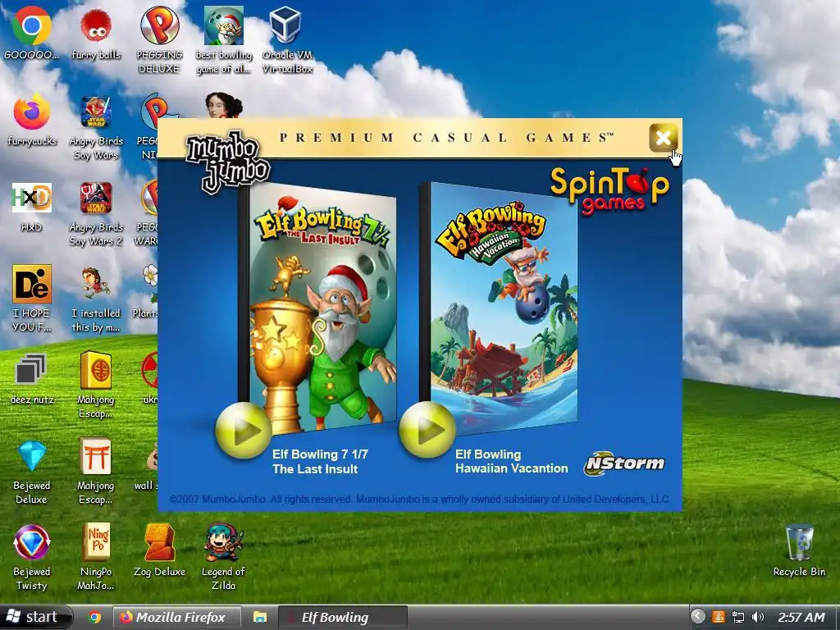Open the NingPo MahJong desktop icon
This screenshot has height=630, width=840.
click(96, 542)
